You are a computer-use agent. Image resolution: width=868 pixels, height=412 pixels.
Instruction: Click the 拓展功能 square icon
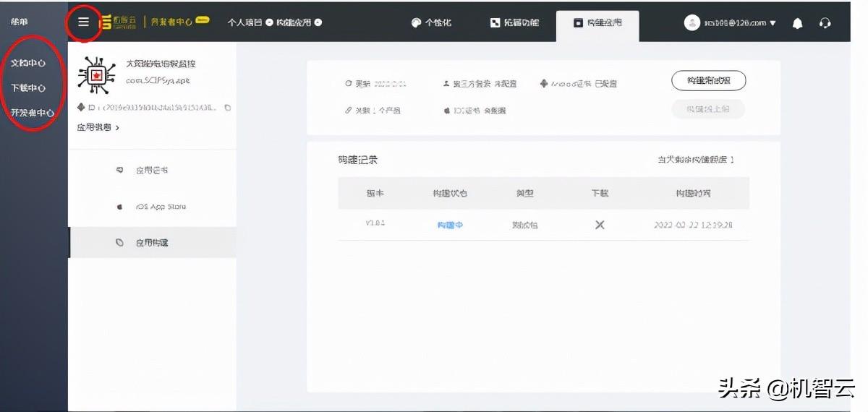(495, 22)
